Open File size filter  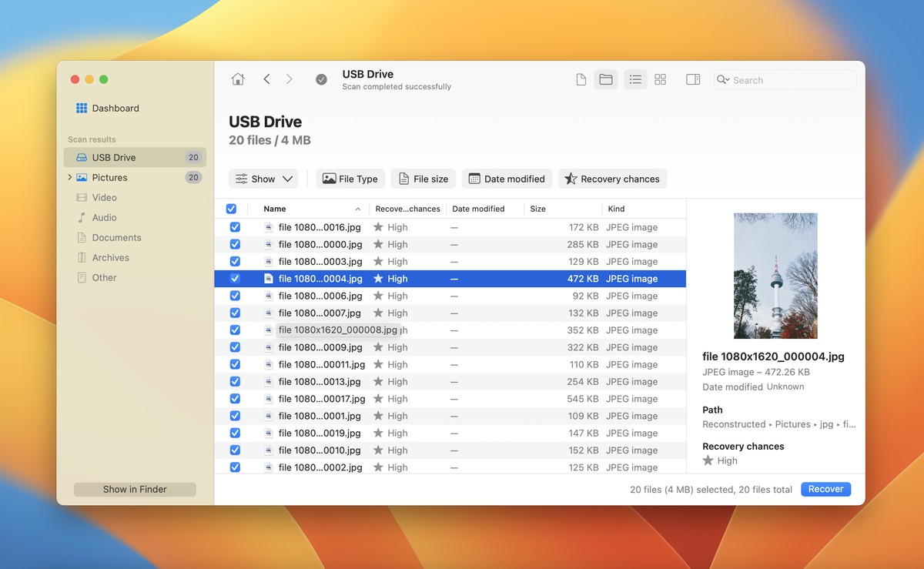point(423,179)
